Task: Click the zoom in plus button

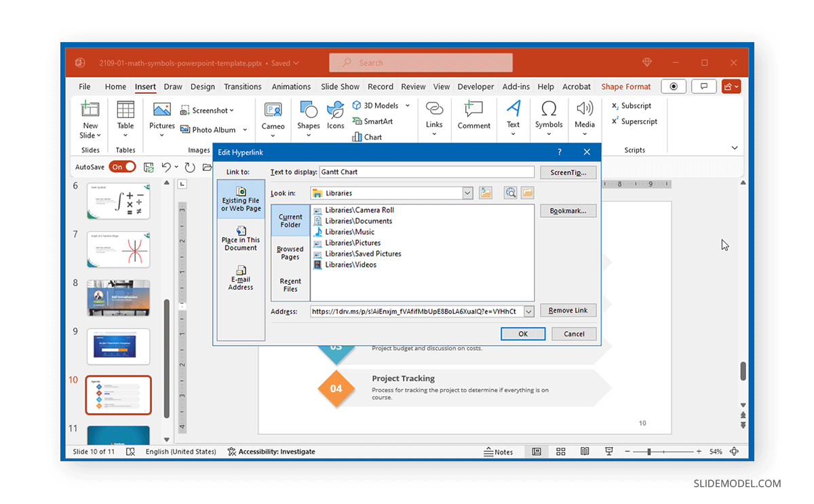Action: click(699, 452)
